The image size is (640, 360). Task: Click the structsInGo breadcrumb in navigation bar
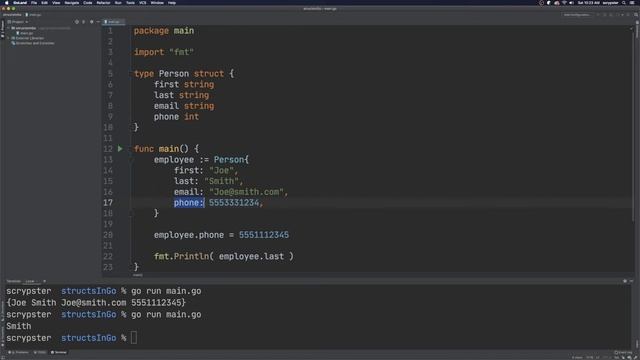(12, 15)
